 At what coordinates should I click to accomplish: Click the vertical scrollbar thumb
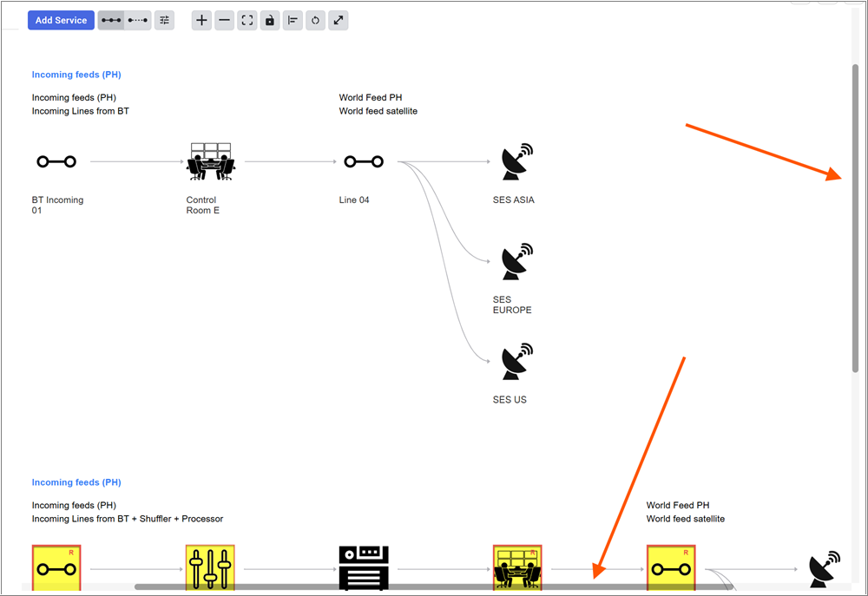point(855,218)
